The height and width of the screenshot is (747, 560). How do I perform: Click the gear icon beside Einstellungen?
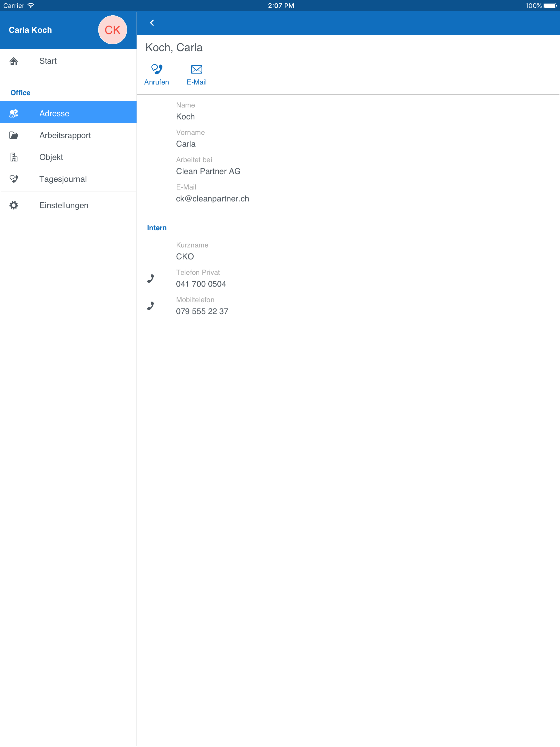tap(13, 205)
